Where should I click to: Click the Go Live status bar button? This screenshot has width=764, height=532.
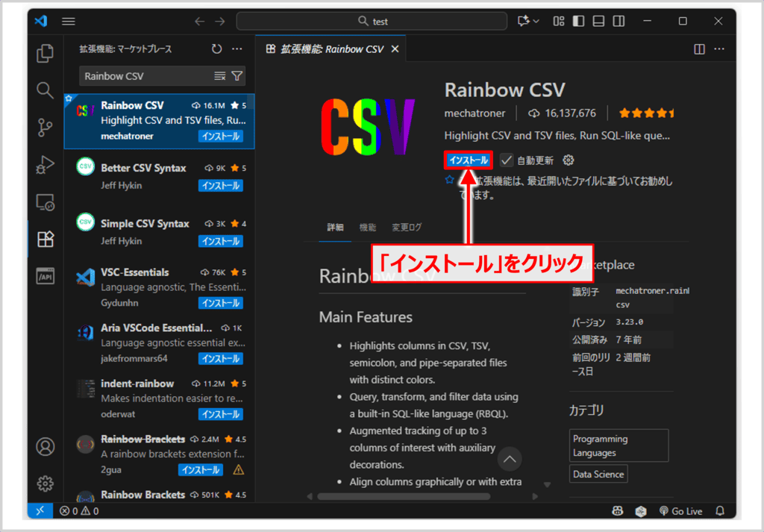680,511
